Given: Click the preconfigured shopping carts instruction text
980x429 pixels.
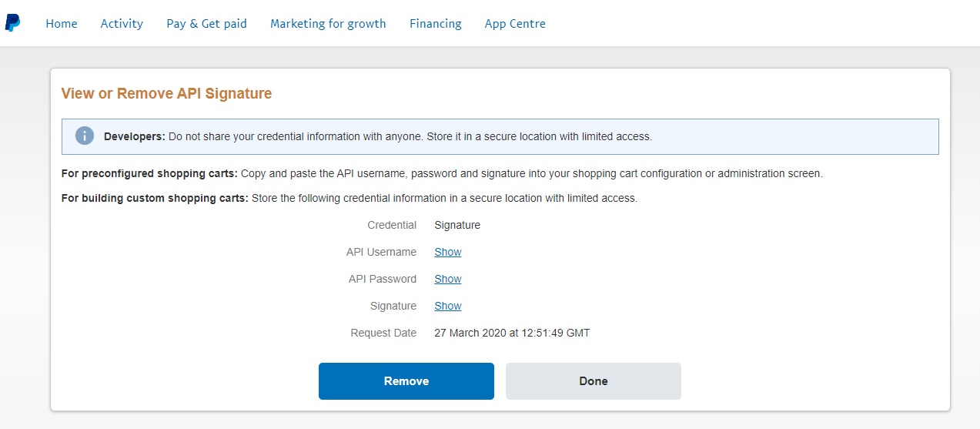Looking at the screenshot, I should [x=441, y=173].
